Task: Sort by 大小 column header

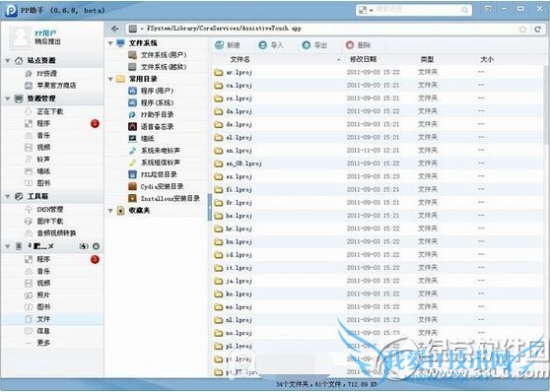Action: coord(487,60)
